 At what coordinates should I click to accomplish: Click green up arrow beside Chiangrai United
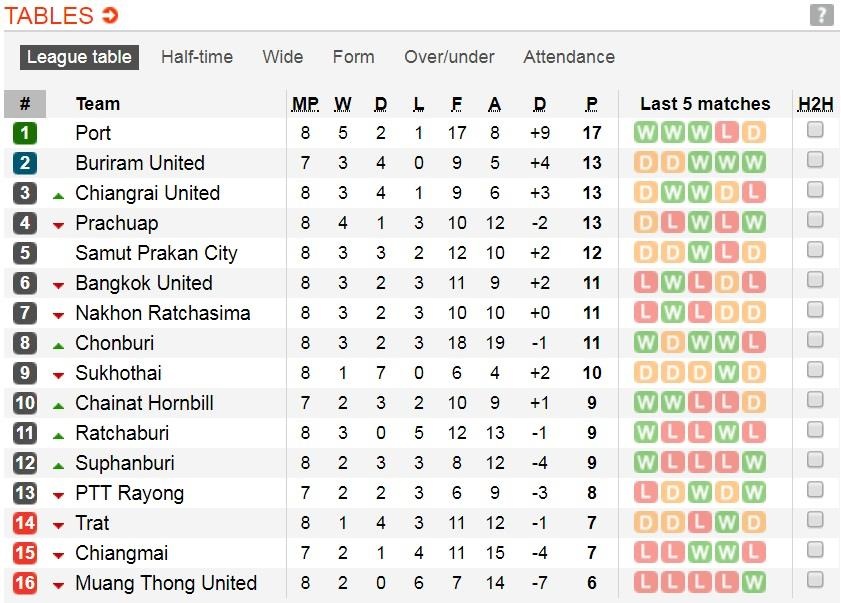tap(58, 195)
